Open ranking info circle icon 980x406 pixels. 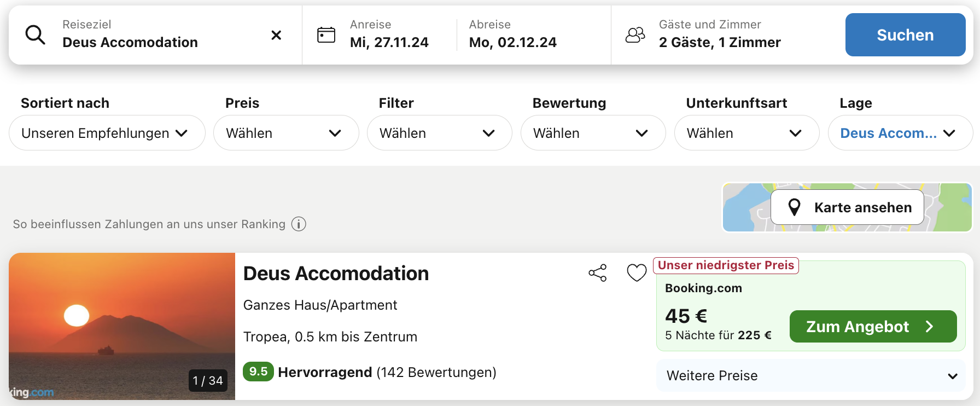tap(299, 224)
